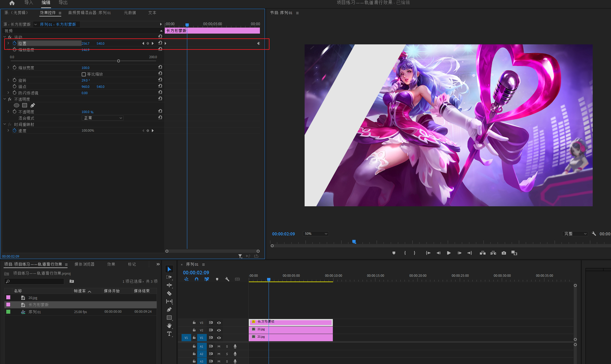The width and height of the screenshot is (611, 364).
Task: Select the Type tool
Action: click(169, 334)
